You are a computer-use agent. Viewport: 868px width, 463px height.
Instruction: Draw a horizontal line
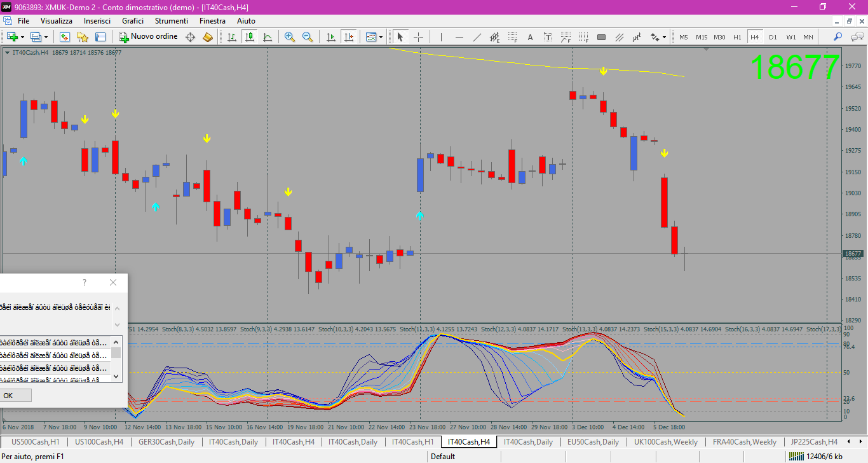459,37
